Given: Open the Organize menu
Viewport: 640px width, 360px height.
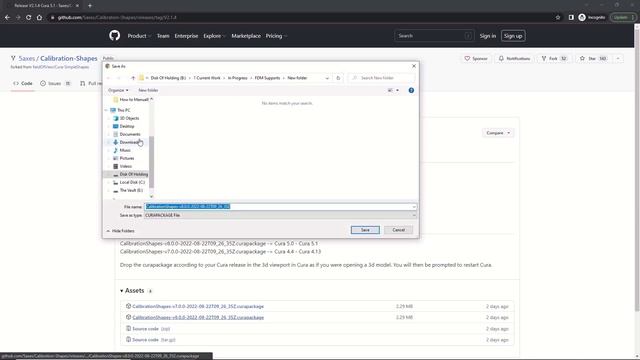Looking at the screenshot, I should pos(118,90).
